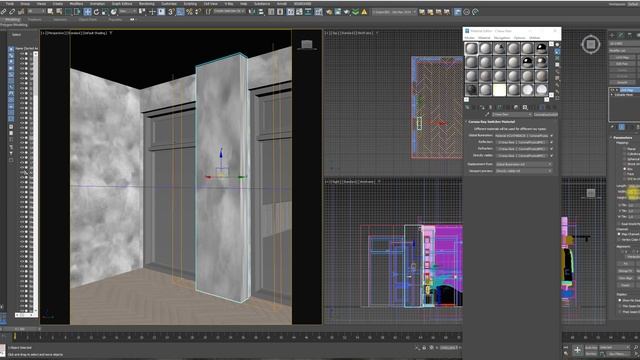Click the Mirror tool icon

[252, 12]
